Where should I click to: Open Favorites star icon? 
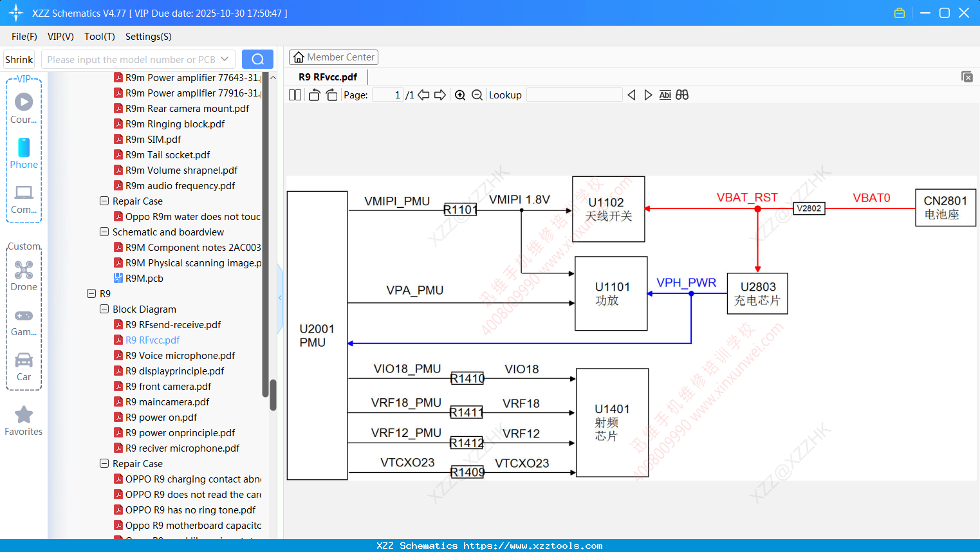point(24,421)
